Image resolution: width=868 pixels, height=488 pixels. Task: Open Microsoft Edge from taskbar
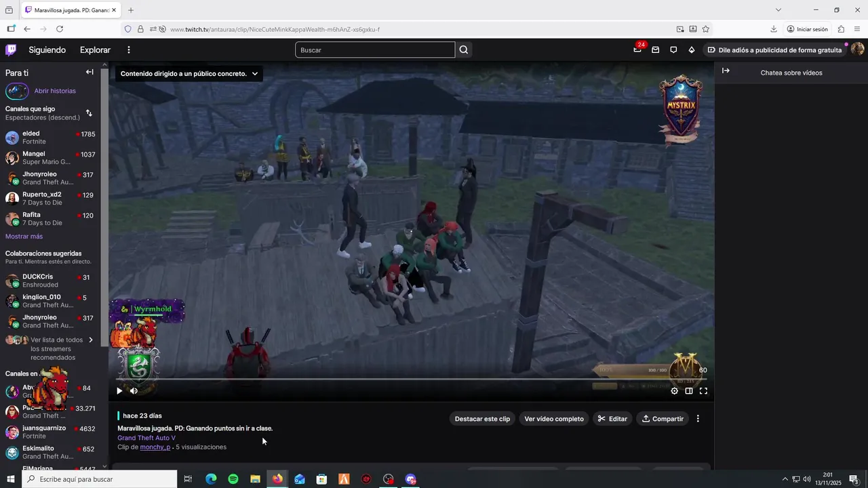[x=211, y=479]
